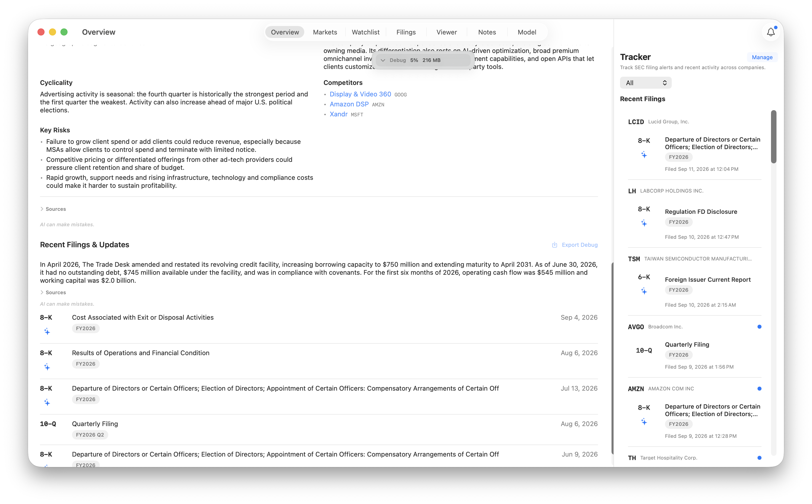Click AI sparkle icon for TSM 6-K filing
This screenshot has width=812, height=504.
coord(644,291)
